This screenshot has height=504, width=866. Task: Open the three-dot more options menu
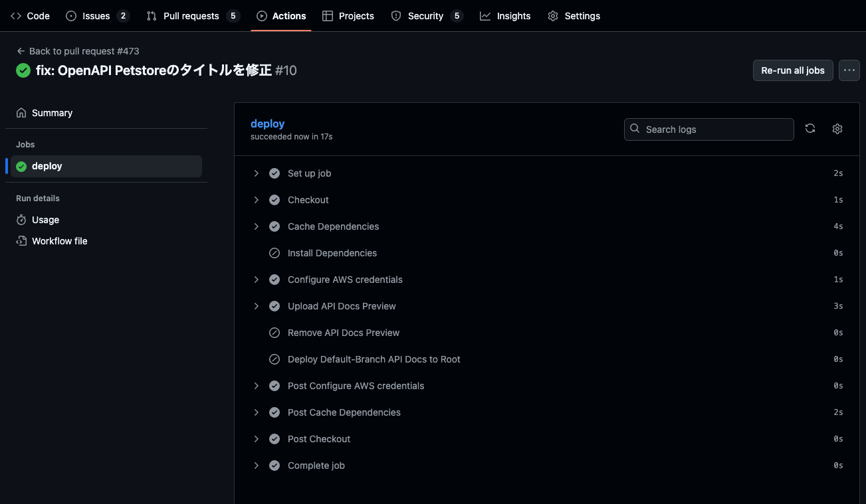click(849, 70)
